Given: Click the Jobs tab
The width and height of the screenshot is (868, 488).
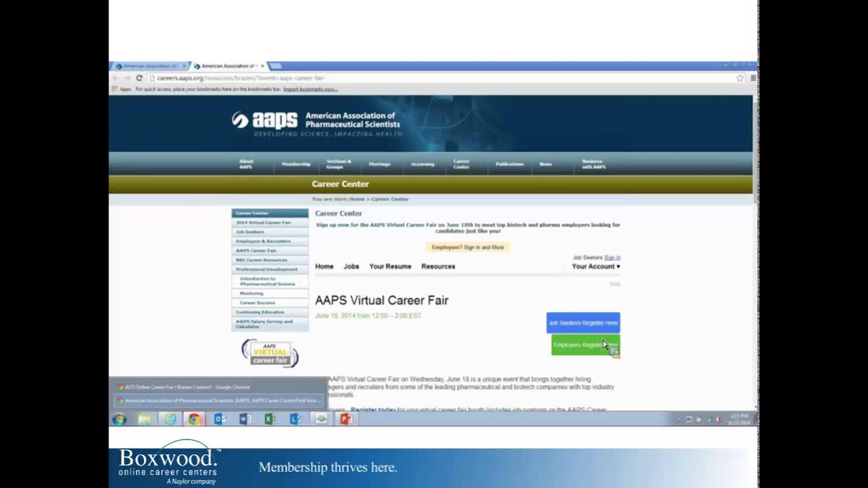Looking at the screenshot, I should coord(351,266).
